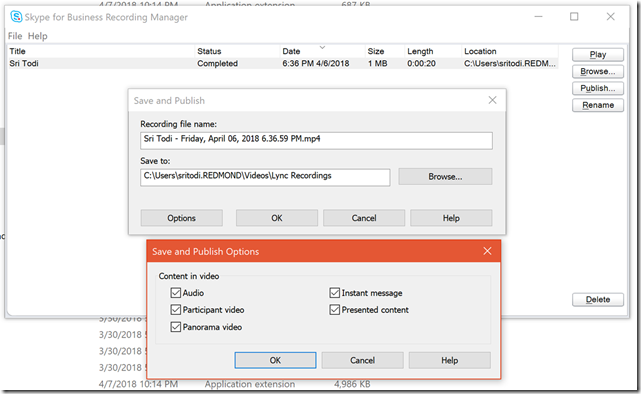Cancel the Save and Publish Options dialog
Screen dimensions: 641x394
362,360
